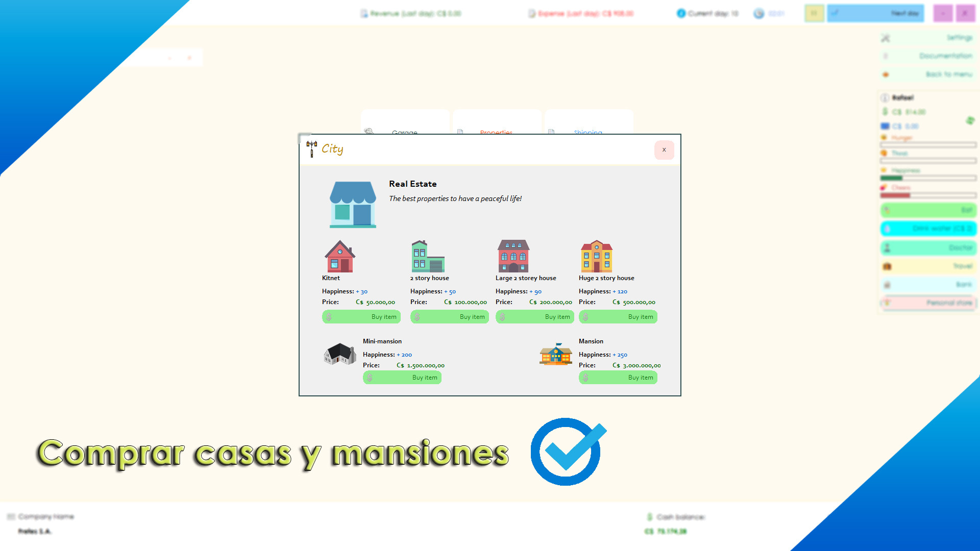Click the City signpost icon in dialog header
The image size is (980, 551).
(x=311, y=148)
